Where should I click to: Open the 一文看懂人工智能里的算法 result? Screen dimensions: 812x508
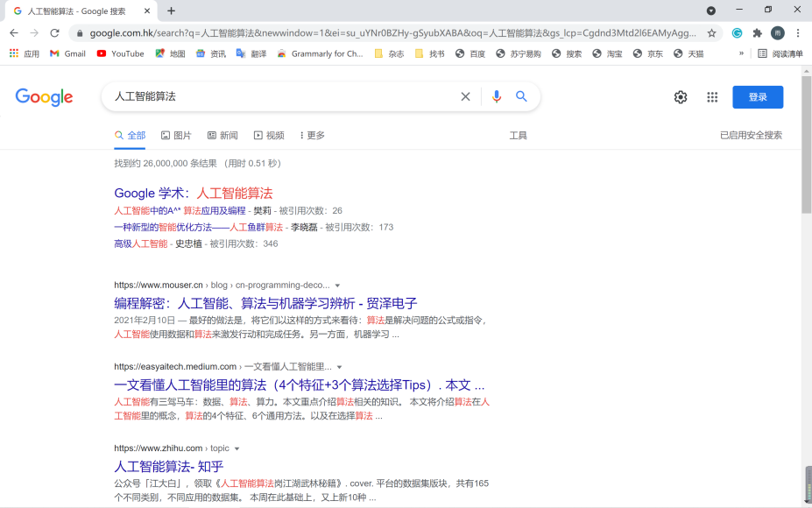pos(300,385)
